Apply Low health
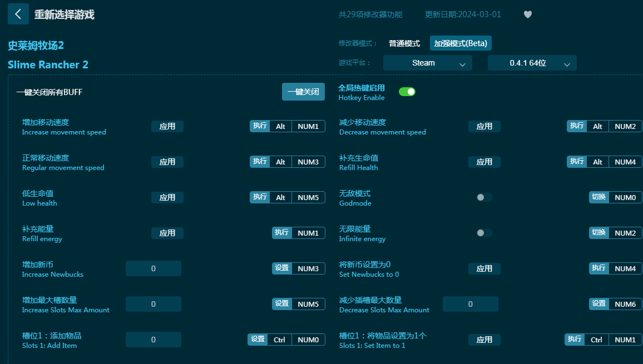 [x=167, y=198]
